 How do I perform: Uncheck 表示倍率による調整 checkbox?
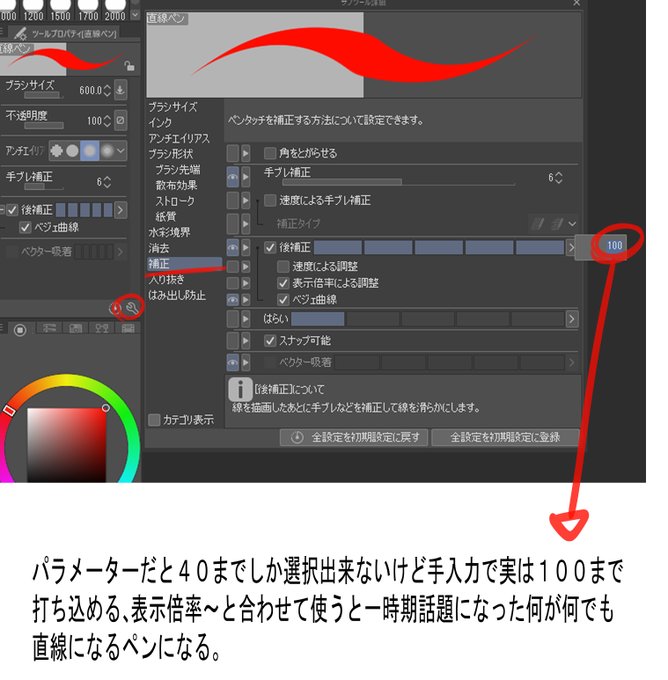point(283,283)
